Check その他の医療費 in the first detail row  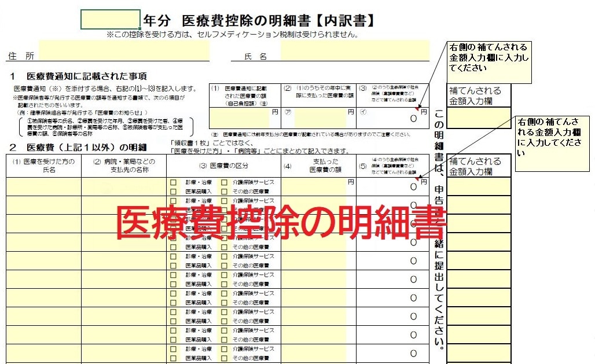coord(224,192)
